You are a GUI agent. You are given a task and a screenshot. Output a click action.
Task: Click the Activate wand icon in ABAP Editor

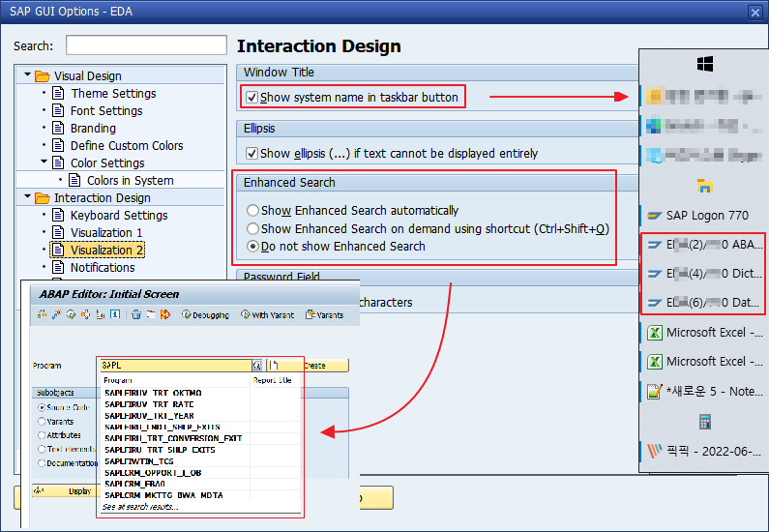coord(57,314)
